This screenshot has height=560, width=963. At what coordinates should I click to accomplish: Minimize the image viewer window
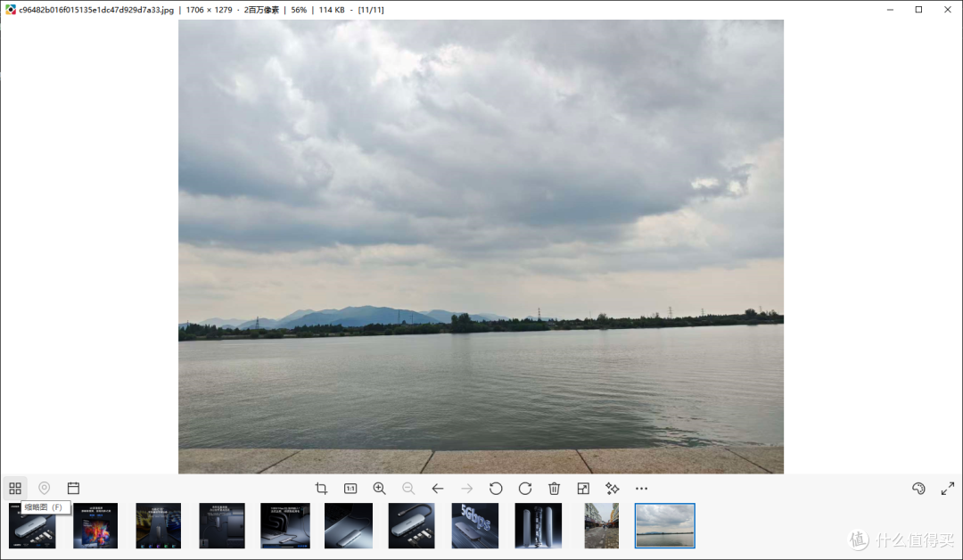pyautogui.click(x=890, y=9)
